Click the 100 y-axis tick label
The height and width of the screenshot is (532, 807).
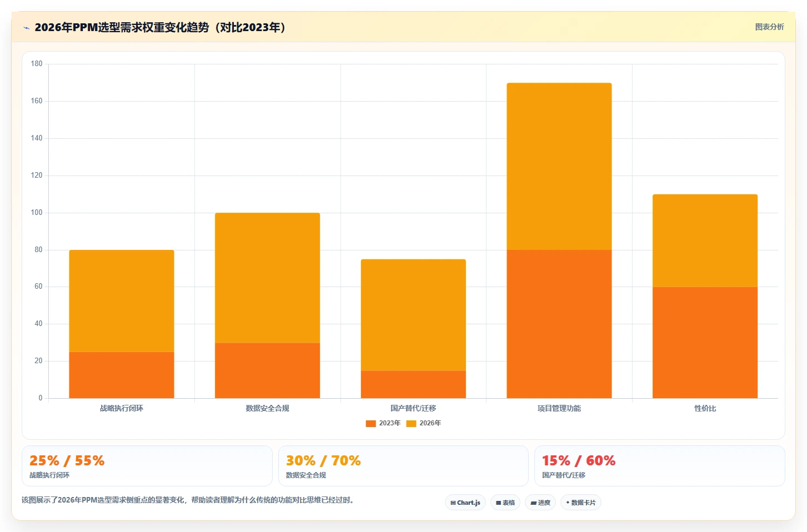pyautogui.click(x=37, y=213)
